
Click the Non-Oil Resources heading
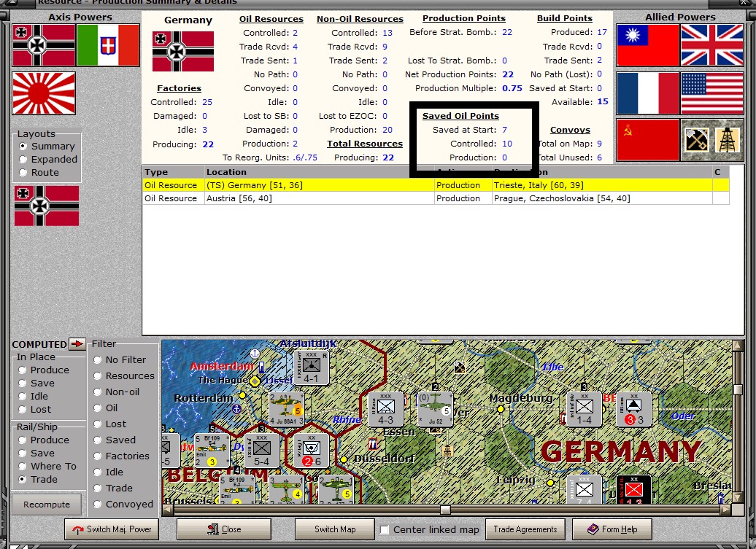point(360,19)
